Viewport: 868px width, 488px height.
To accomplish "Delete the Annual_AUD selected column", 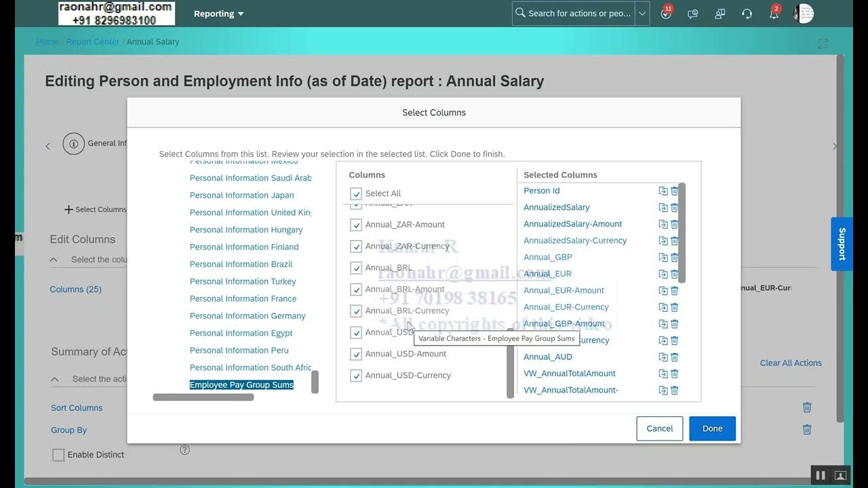I will [675, 357].
